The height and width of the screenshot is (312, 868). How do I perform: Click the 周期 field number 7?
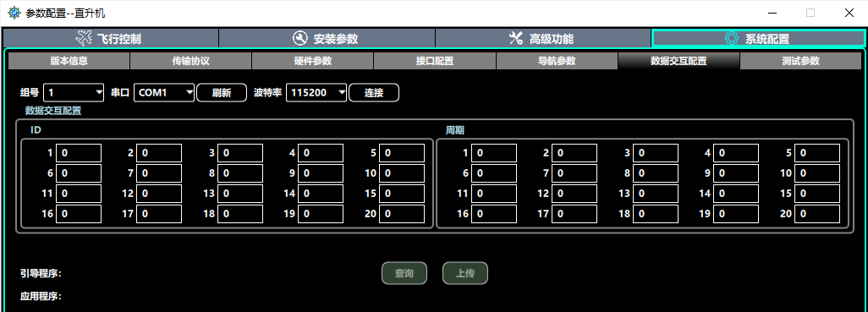point(574,173)
